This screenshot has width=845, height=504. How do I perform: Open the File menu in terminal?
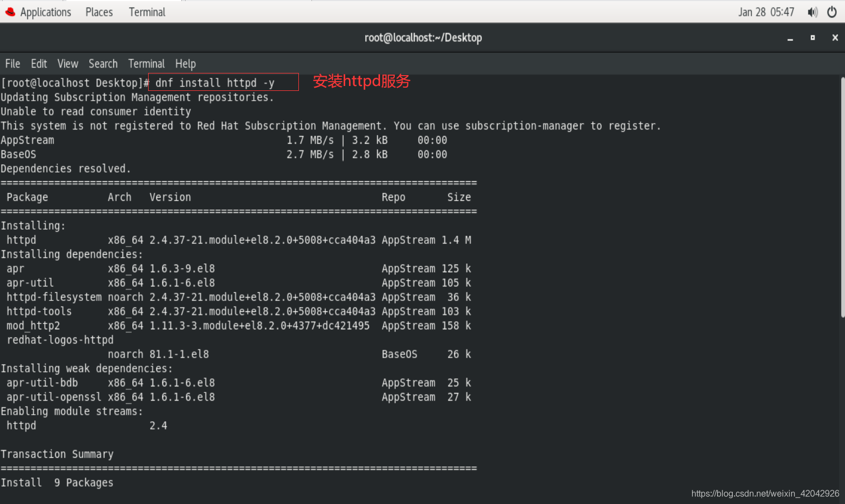[13, 64]
